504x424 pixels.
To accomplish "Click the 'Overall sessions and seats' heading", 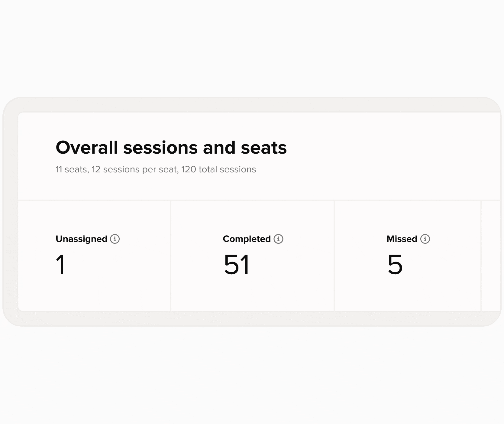I will (171, 148).
